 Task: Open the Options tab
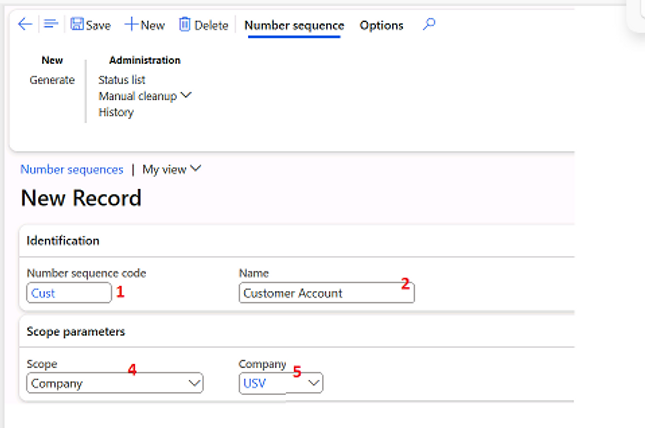pyautogui.click(x=382, y=25)
